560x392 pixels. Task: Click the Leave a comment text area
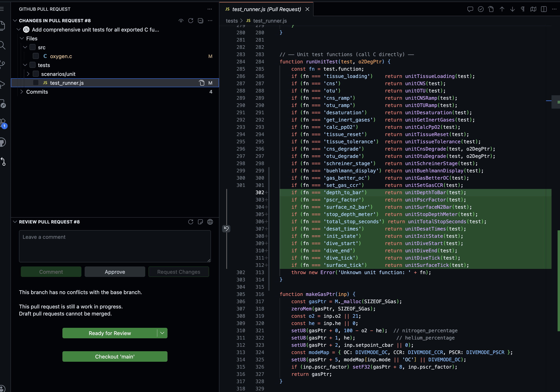point(115,246)
